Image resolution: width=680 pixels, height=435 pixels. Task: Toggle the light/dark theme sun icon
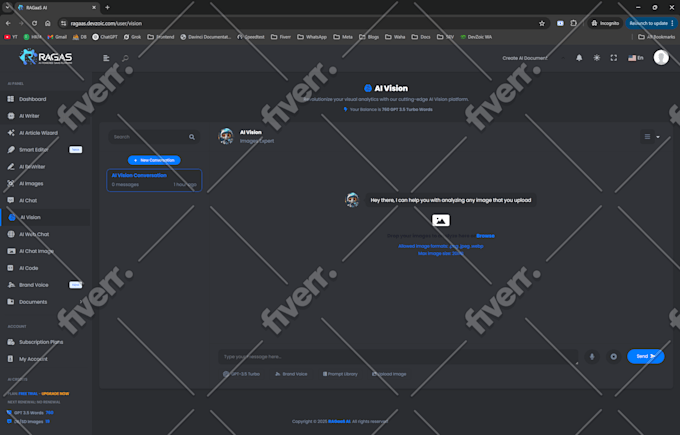click(597, 58)
